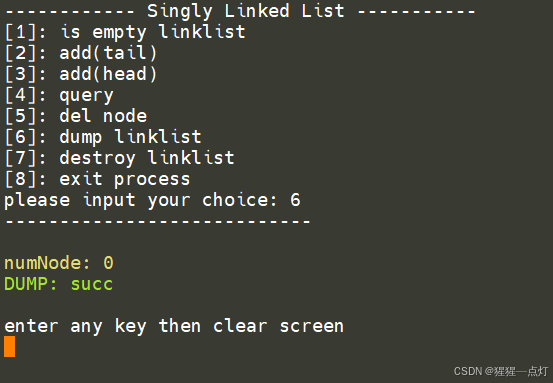Click the CSDN watermark in the corner

coord(501,371)
